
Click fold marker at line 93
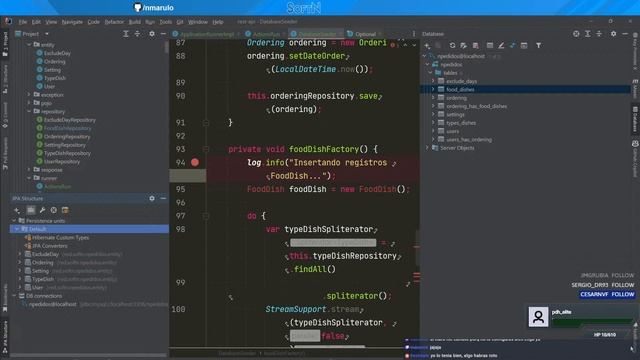coord(206,149)
